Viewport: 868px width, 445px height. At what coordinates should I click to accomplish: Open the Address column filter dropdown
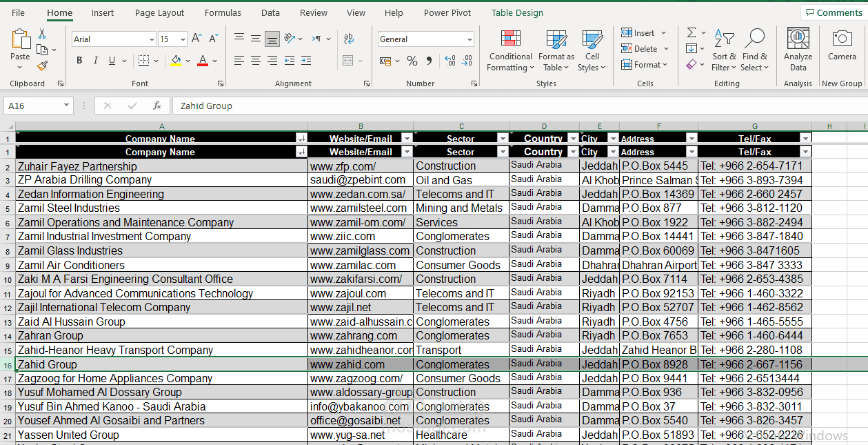point(692,152)
